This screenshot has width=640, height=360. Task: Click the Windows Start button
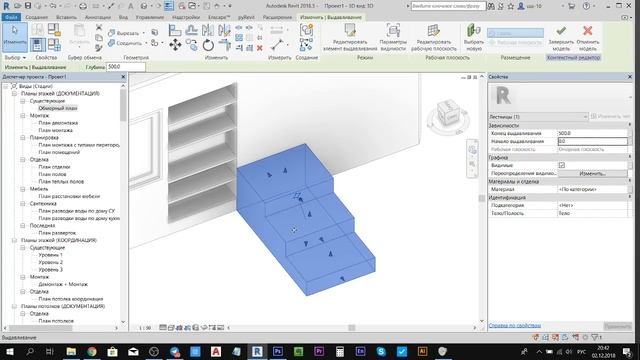point(9,351)
